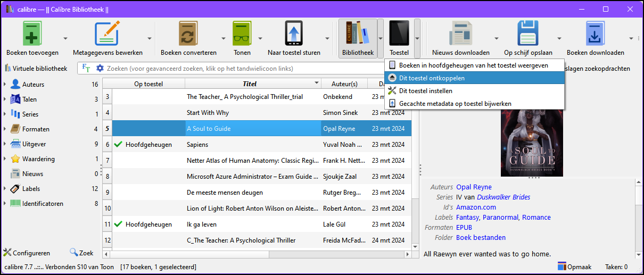This screenshot has height=275, width=644.
Task: Open Duskwalker Brides series link
Action: pyautogui.click(x=503, y=197)
